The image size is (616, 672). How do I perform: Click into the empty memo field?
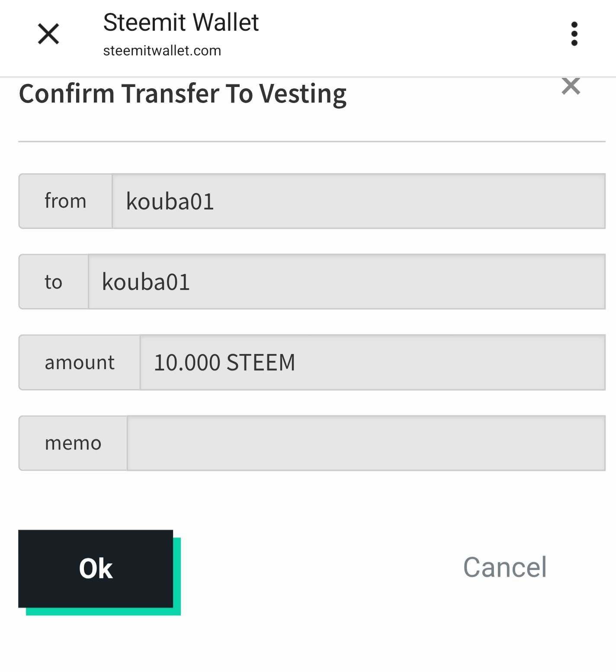(x=366, y=443)
